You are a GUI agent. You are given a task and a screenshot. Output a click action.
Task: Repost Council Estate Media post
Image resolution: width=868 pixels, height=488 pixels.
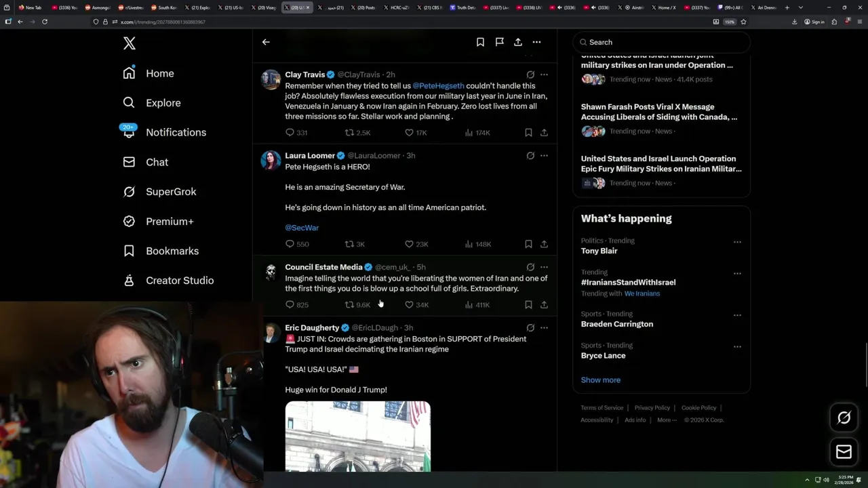357,305
